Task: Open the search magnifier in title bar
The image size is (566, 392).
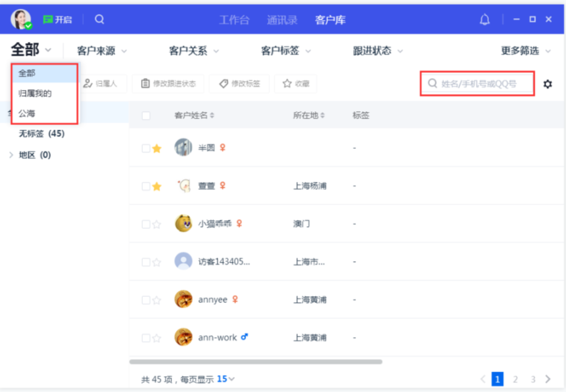Action: click(x=99, y=19)
